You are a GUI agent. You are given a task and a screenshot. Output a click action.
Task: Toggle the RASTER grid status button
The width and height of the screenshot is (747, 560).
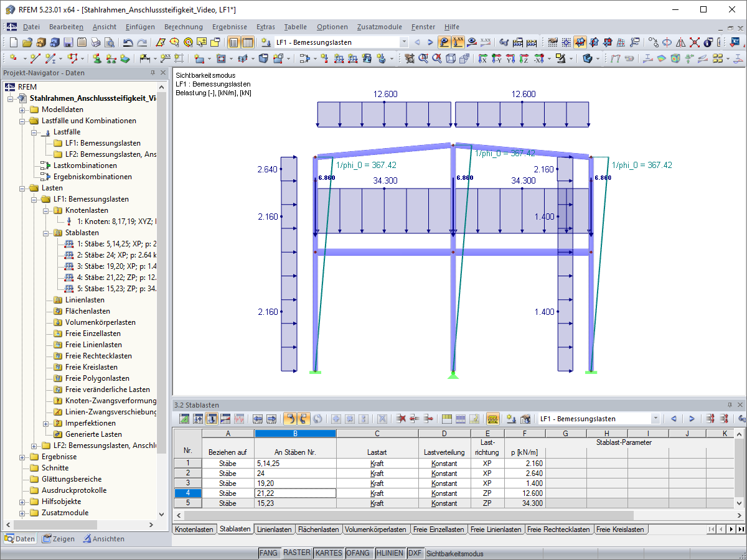coord(296,553)
